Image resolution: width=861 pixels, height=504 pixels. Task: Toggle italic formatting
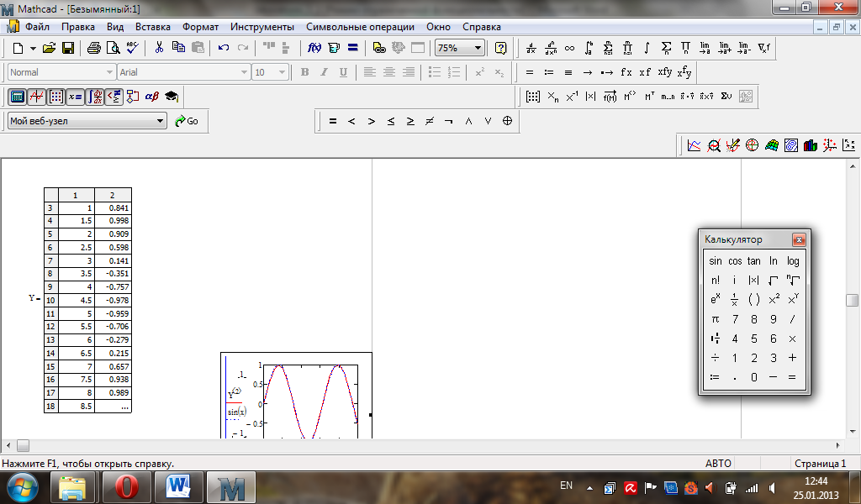pos(324,72)
